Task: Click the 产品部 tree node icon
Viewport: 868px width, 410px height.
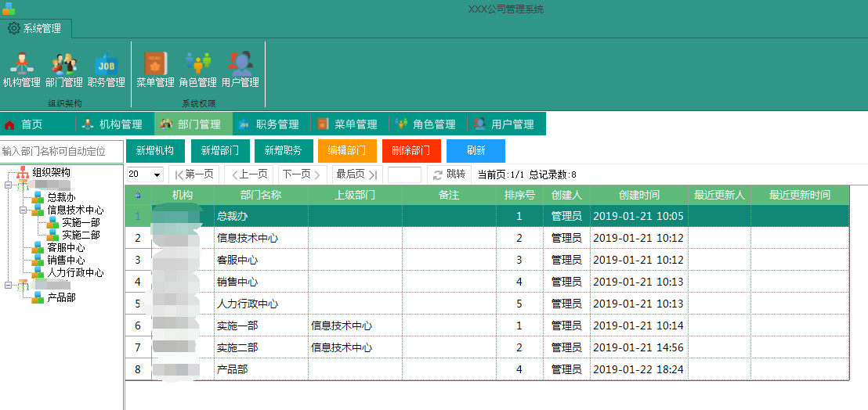Action: (x=38, y=297)
